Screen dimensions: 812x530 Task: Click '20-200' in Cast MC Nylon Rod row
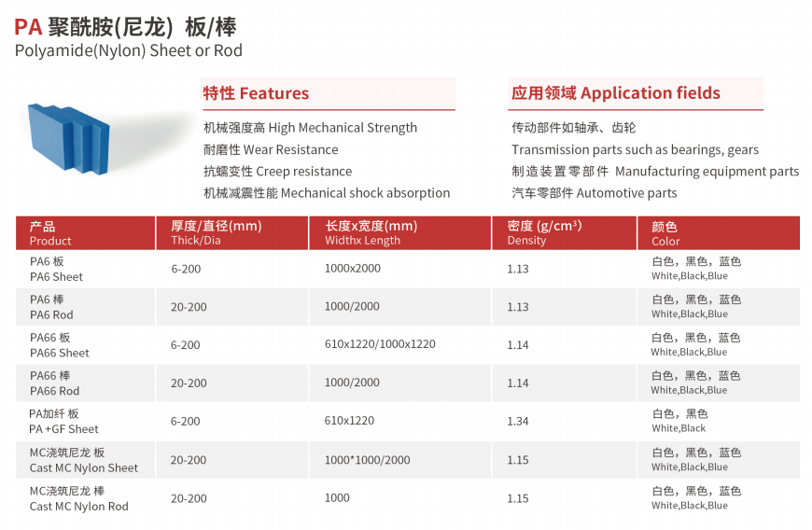tap(189, 498)
